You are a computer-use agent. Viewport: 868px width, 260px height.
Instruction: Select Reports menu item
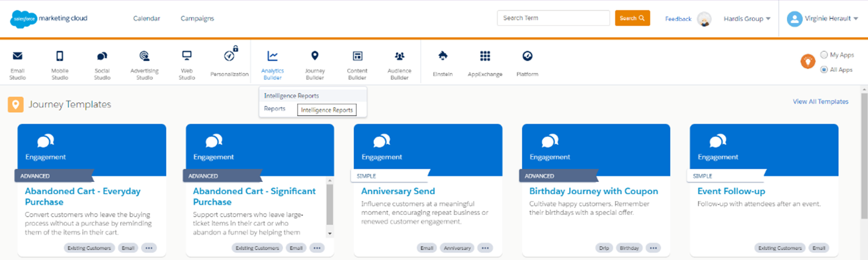point(275,108)
